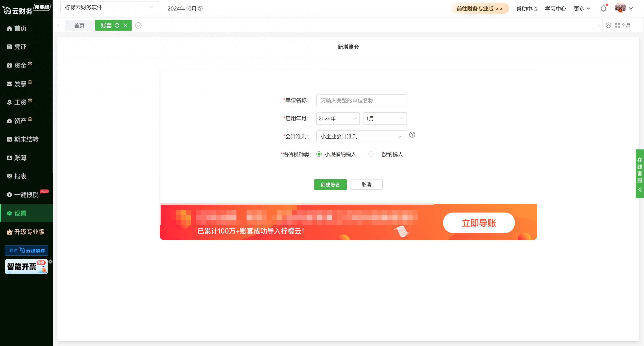The image size is (644, 346).
Task: Select the 资金 (funds) module
Action: tap(20, 65)
